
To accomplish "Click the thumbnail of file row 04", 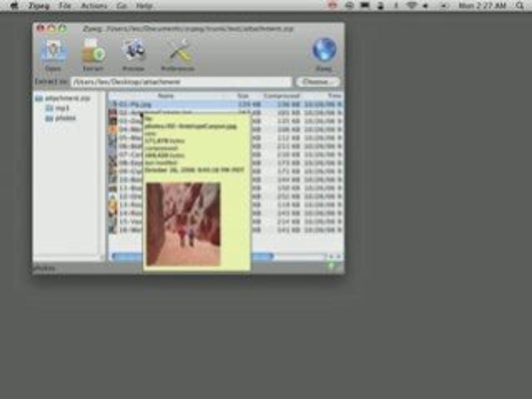I will coord(113,129).
